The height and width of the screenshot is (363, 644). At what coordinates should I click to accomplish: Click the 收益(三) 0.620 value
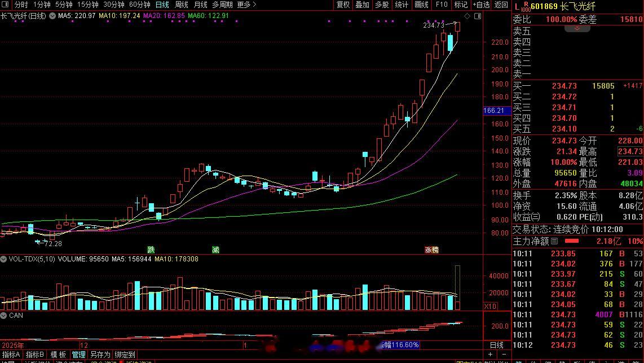(x=567, y=217)
